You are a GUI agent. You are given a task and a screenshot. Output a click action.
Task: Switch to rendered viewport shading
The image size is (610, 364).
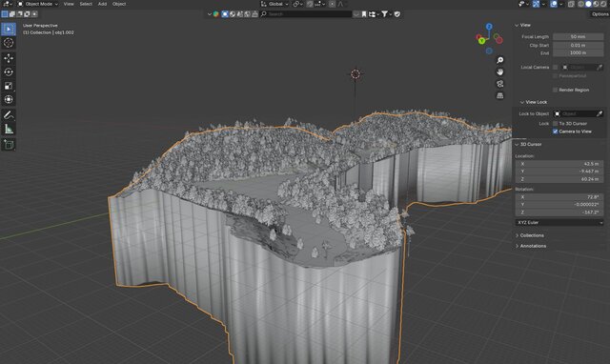tap(603, 4)
